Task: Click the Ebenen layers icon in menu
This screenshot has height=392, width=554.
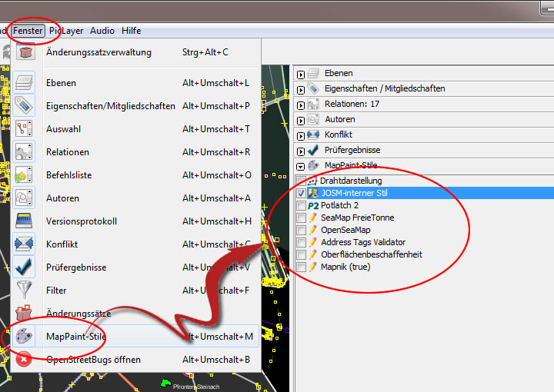Action: [x=25, y=83]
